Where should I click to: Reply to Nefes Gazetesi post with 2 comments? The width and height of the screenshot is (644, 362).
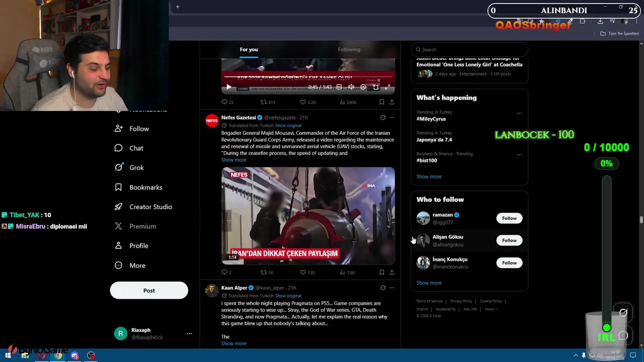point(226,273)
